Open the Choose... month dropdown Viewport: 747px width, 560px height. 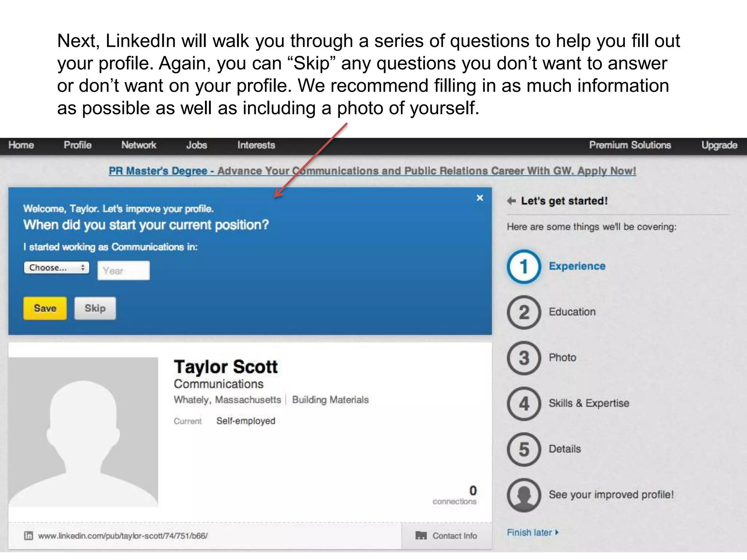point(57,268)
